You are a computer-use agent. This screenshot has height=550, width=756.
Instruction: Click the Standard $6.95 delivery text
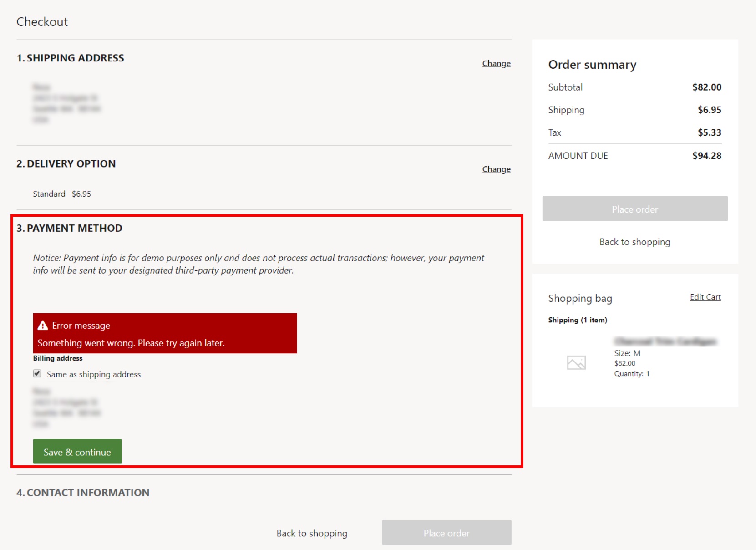pyautogui.click(x=62, y=194)
